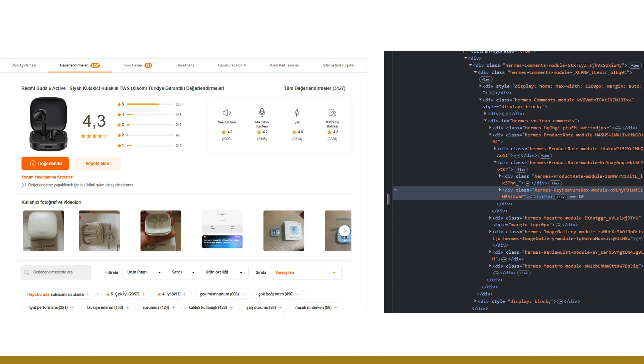Expand the hermes-KeyFeatureBox-module div node
Viewport: 644px width, 364px height.
500,190
